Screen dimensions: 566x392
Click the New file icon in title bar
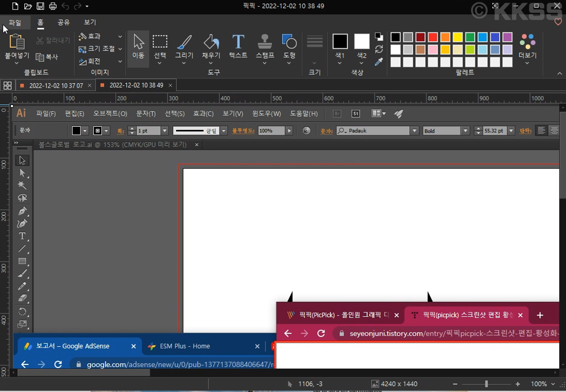(15, 6)
